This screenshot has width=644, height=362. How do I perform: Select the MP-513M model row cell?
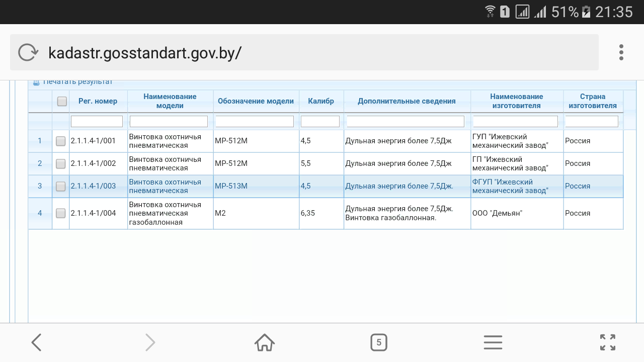tap(231, 186)
